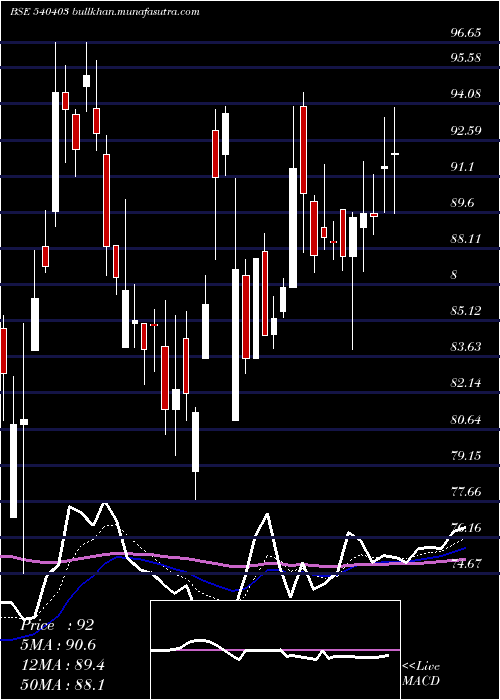Click the 91.1 price axis label
500x700 pixels.
(x=462, y=167)
